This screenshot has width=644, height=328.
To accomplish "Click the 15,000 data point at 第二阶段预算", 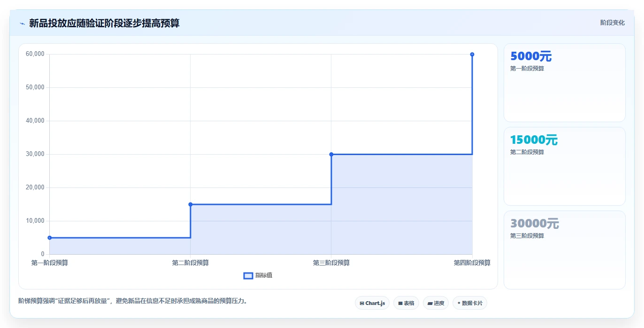I will (x=191, y=204).
